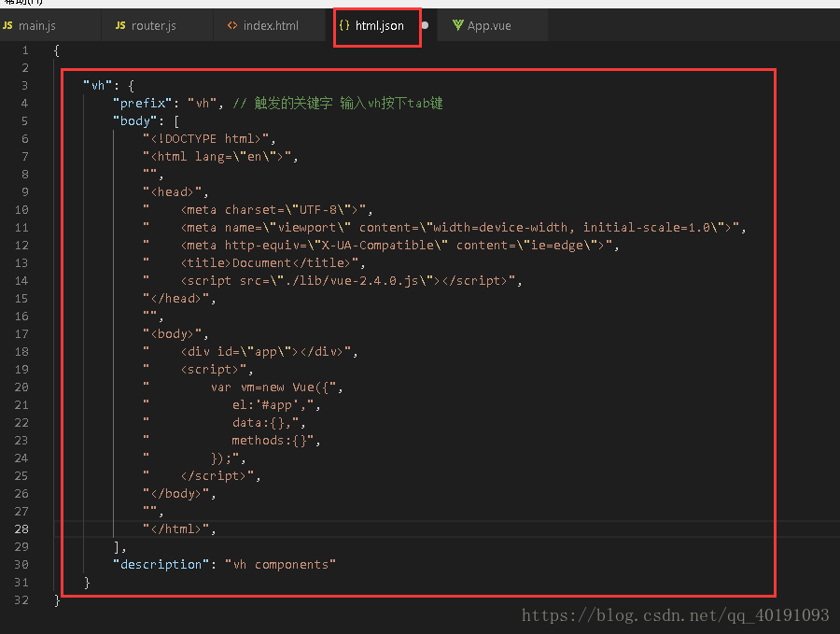The width and height of the screenshot is (840, 634).
Task: Click the unsaved dot on html.json tab
Action: [425, 25]
